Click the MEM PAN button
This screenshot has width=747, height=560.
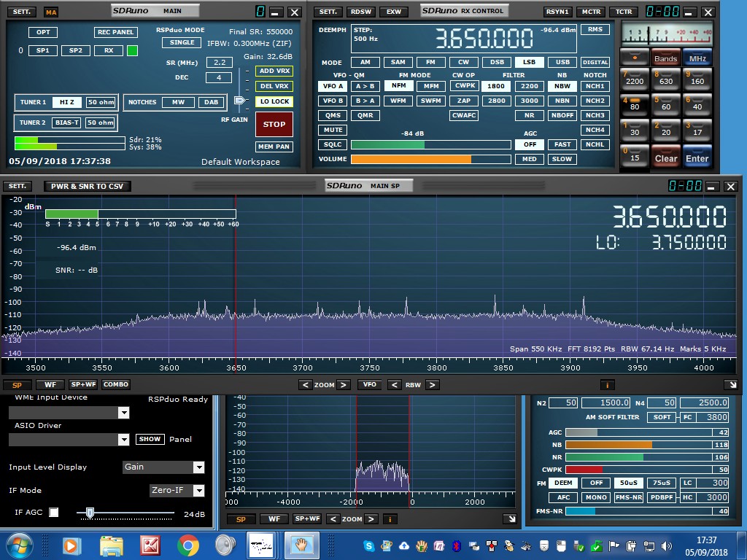pyautogui.click(x=274, y=147)
